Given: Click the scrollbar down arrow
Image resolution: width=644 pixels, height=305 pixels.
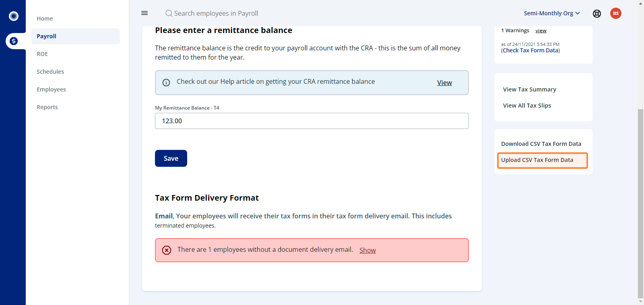Looking at the screenshot, I should tap(640, 302).
